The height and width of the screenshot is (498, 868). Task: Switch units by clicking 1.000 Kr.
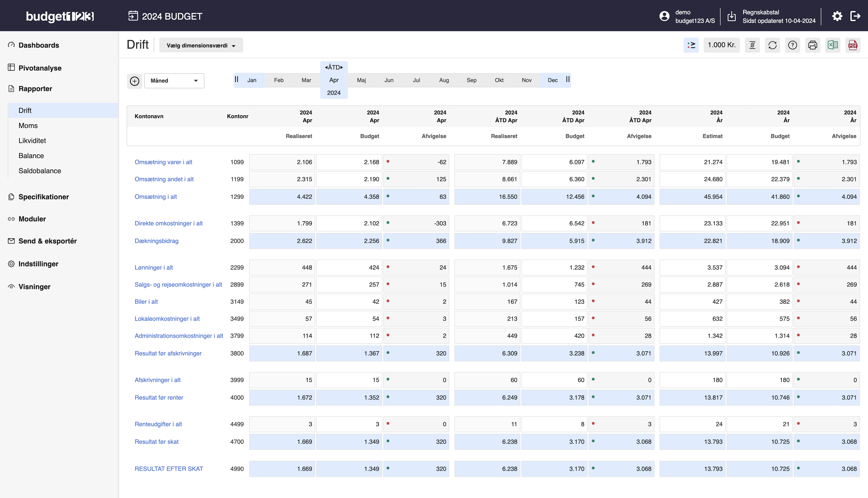(721, 45)
